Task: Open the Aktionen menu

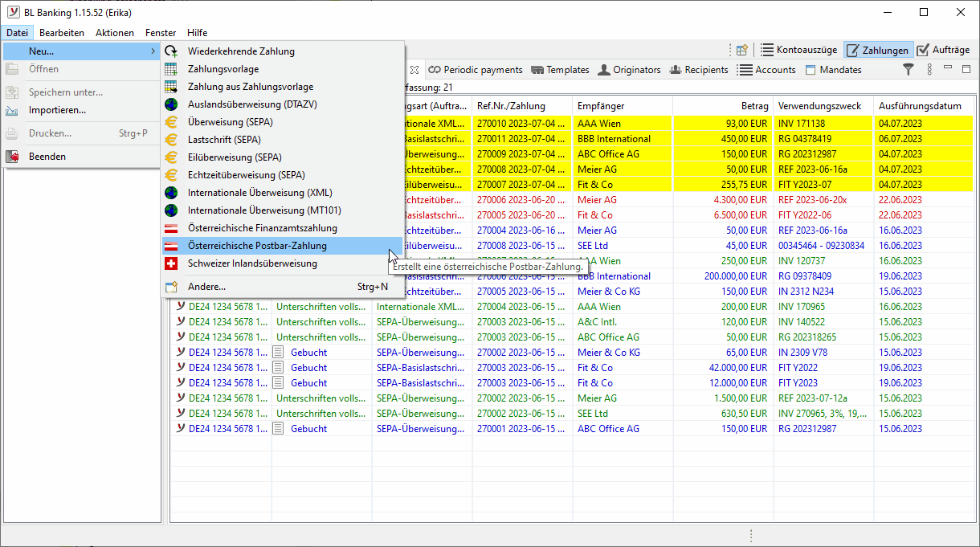Action: click(x=115, y=33)
